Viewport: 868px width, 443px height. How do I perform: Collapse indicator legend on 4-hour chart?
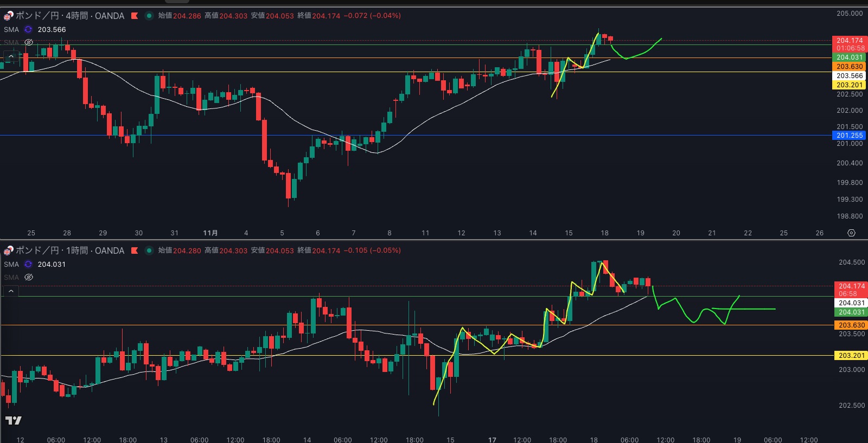(x=11, y=56)
